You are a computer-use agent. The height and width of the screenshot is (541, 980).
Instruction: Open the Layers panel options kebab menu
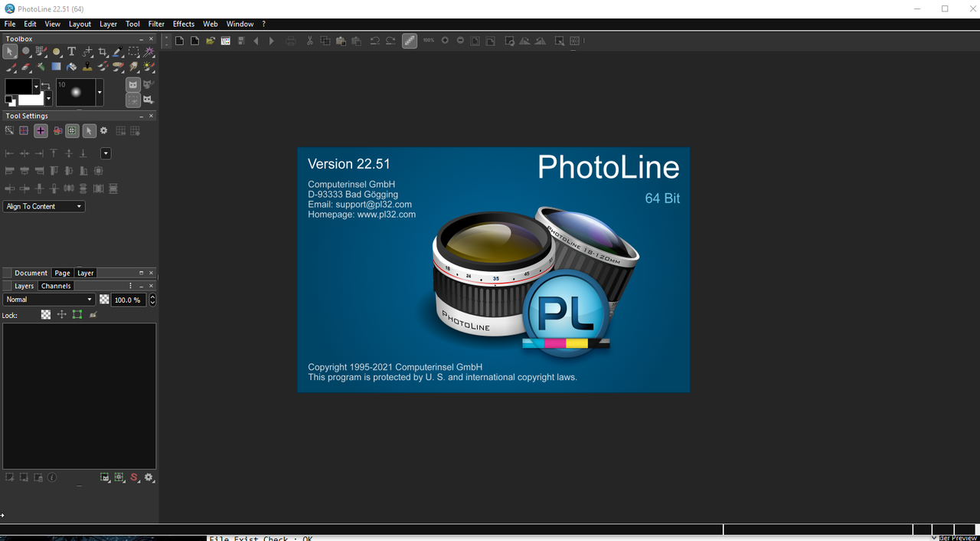pyautogui.click(x=131, y=286)
